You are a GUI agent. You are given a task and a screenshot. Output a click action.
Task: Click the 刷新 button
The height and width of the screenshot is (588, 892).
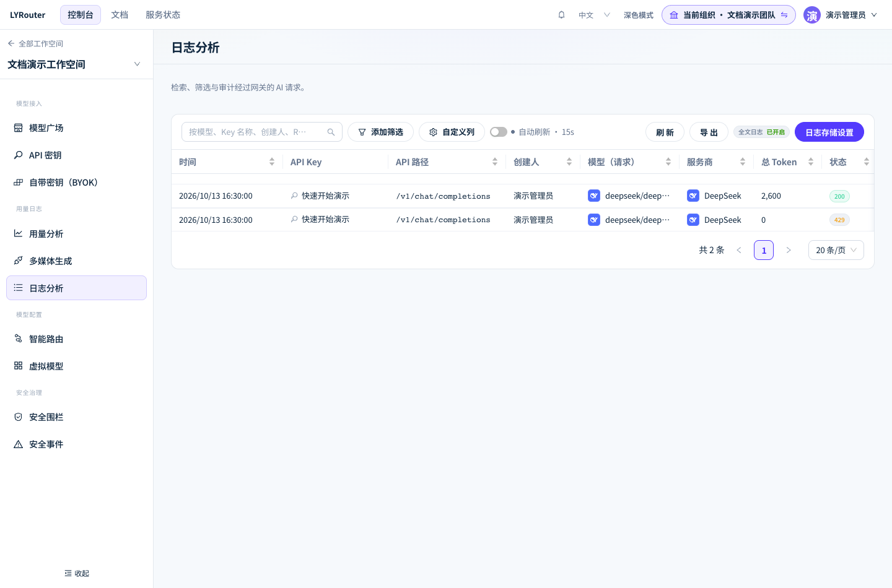665,132
